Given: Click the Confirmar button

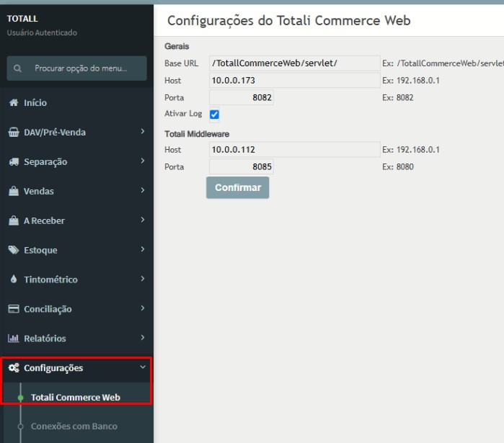Looking at the screenshot, I should [x=237, y=187].
